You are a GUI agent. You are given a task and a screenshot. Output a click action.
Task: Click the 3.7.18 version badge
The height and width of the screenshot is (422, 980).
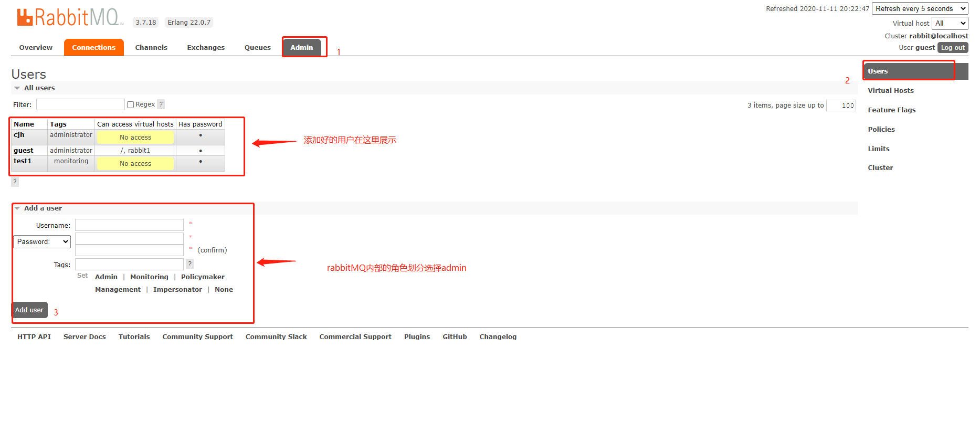146,23
